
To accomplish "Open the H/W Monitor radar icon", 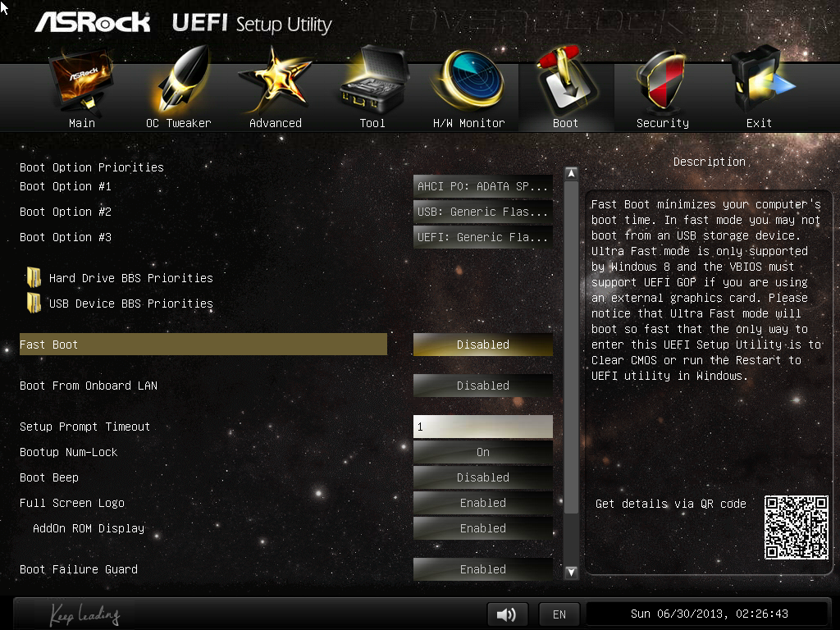I will coord(469,80).
